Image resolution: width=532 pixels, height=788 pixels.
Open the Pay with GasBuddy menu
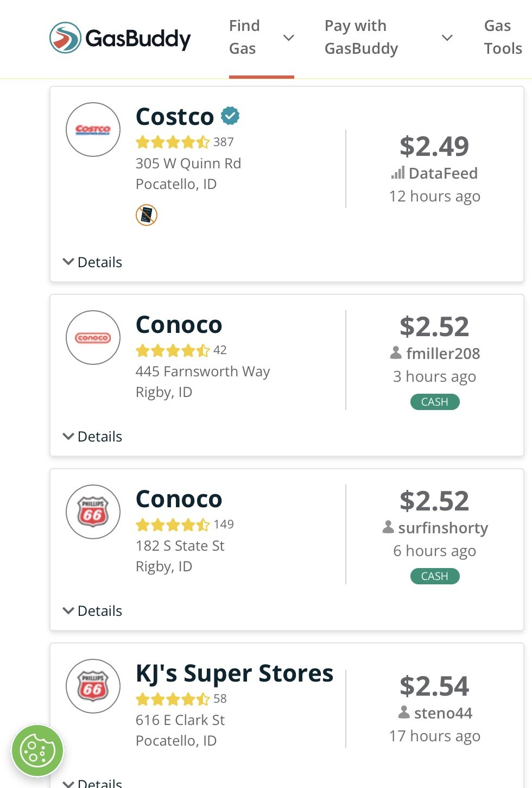(389, 37)
